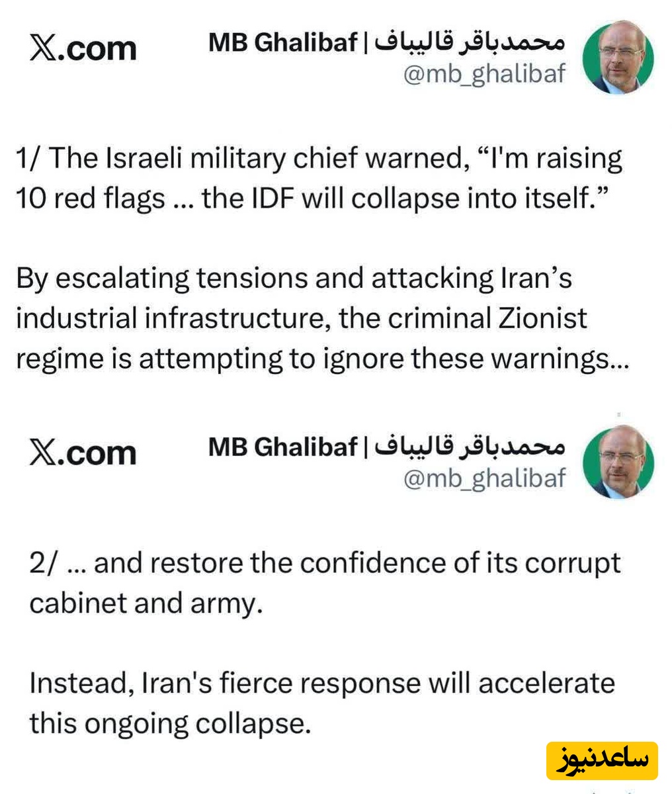
Task: Click the '1/' thread number marker
Action: pyautogui.click(x=28, y=159)
